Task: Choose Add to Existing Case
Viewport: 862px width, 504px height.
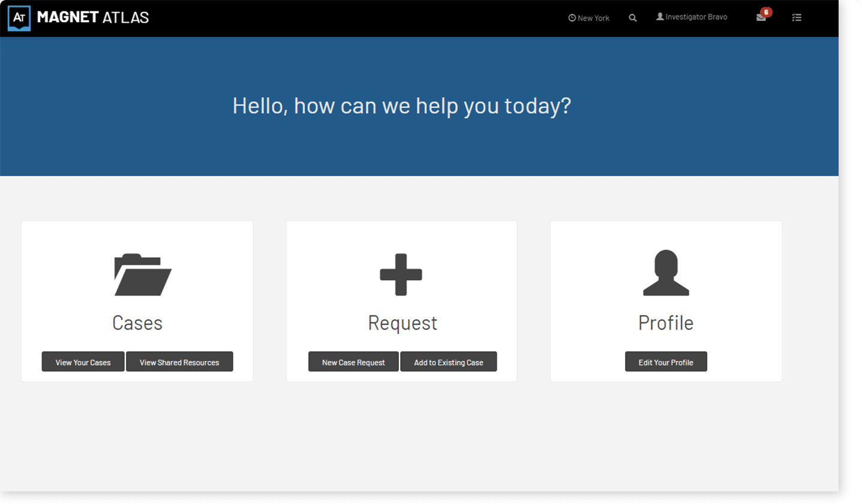Action: [448, 362]
